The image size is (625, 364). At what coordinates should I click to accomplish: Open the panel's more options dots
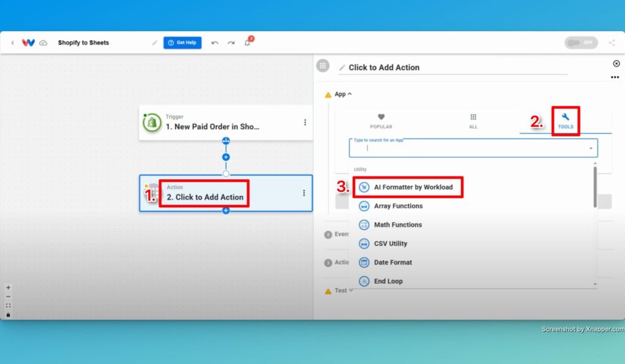coord(615,77)
